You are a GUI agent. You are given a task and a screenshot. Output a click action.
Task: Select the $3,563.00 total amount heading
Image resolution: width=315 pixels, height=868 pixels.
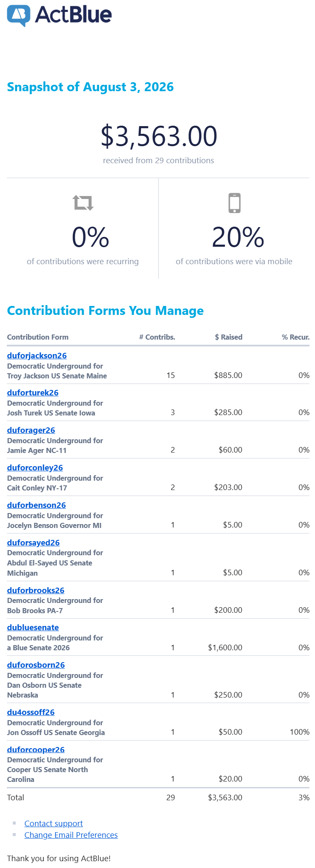pyautogui.click(x=159, y=136)
